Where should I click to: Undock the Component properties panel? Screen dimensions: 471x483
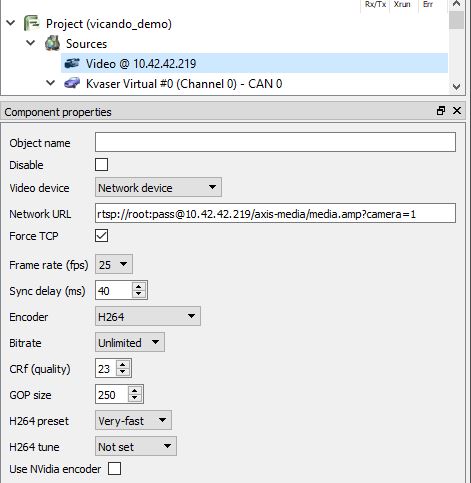tap(441, 111)
